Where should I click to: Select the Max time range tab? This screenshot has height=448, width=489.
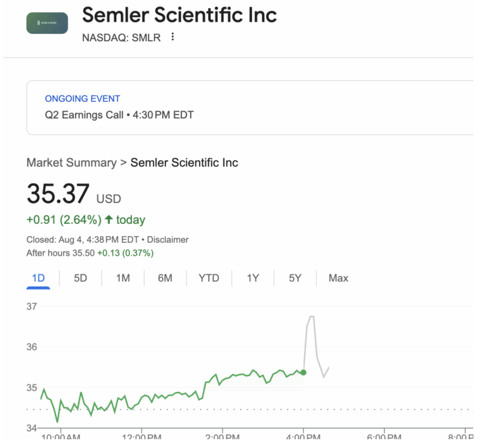click(338, 278)
